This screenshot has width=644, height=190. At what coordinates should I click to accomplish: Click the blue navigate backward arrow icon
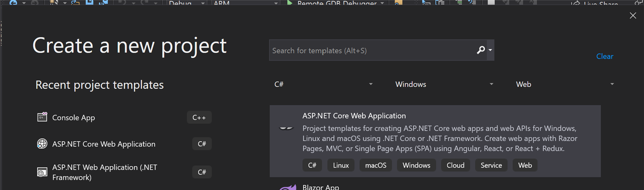[13, 2]
